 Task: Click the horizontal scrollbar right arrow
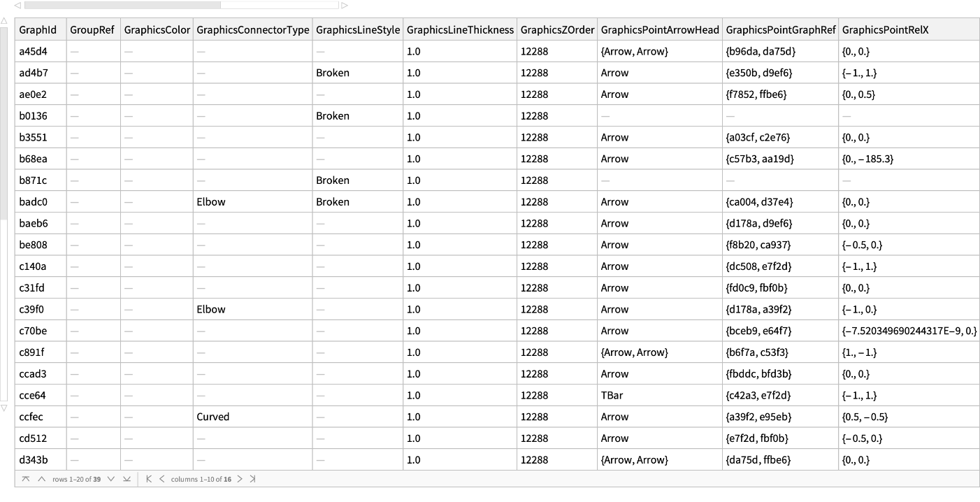(x=345, y=5)
